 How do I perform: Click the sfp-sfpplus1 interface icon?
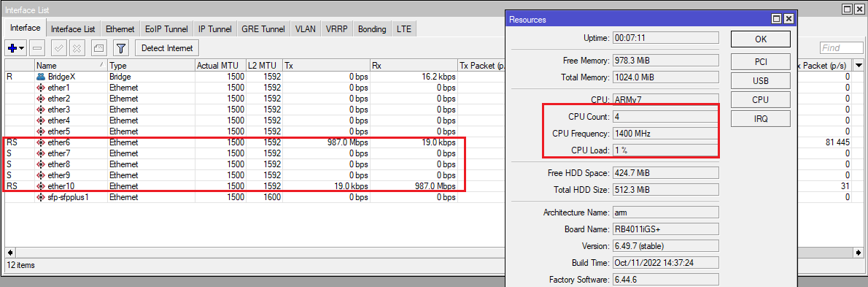pos(41,197)
